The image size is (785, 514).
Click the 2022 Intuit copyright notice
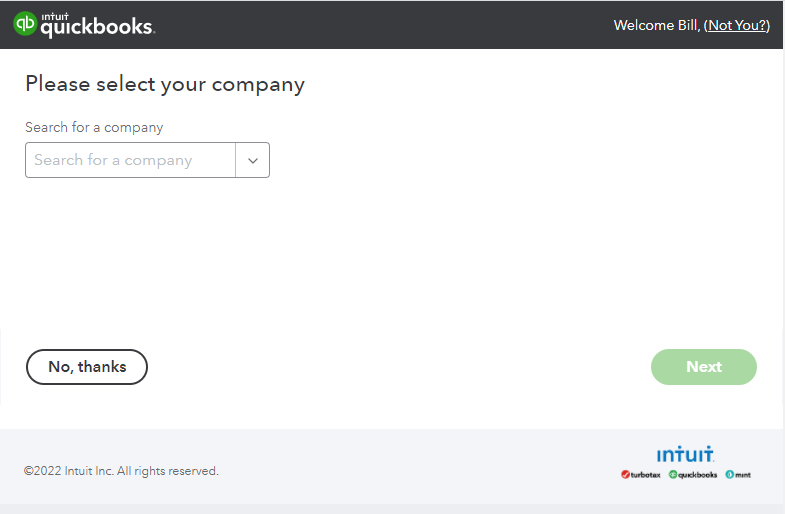121,471
